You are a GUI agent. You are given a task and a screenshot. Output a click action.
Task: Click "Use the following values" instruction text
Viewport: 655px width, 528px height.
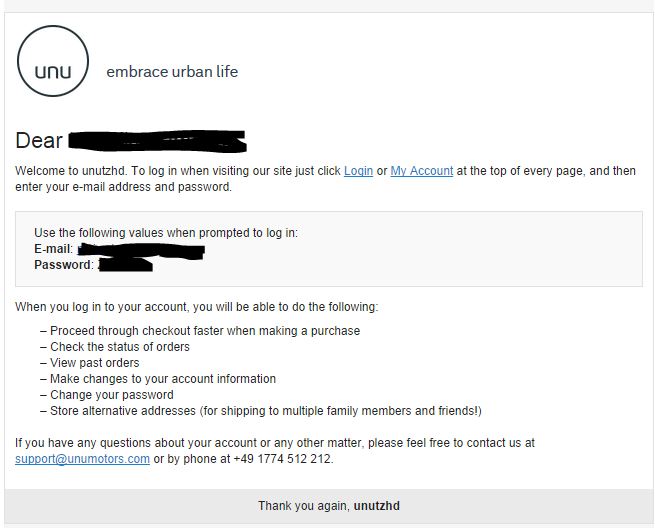pos(166,233)
